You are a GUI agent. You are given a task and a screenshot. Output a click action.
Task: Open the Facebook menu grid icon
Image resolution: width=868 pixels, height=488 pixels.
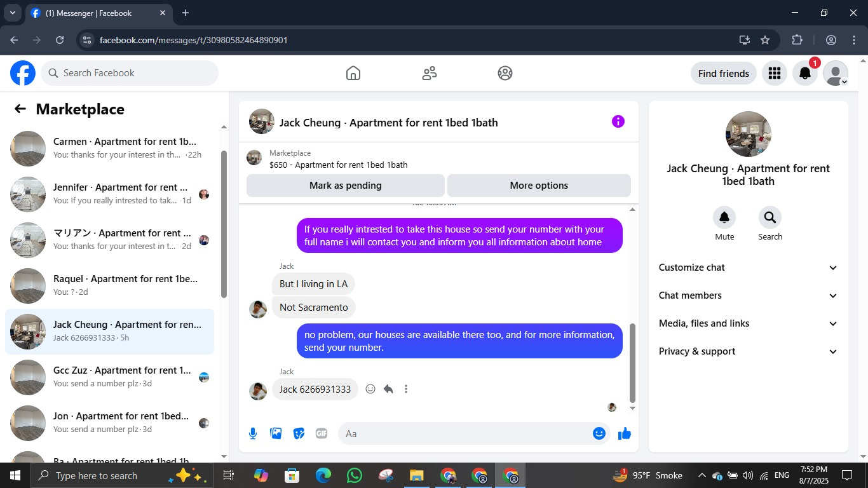pos(774,73)
